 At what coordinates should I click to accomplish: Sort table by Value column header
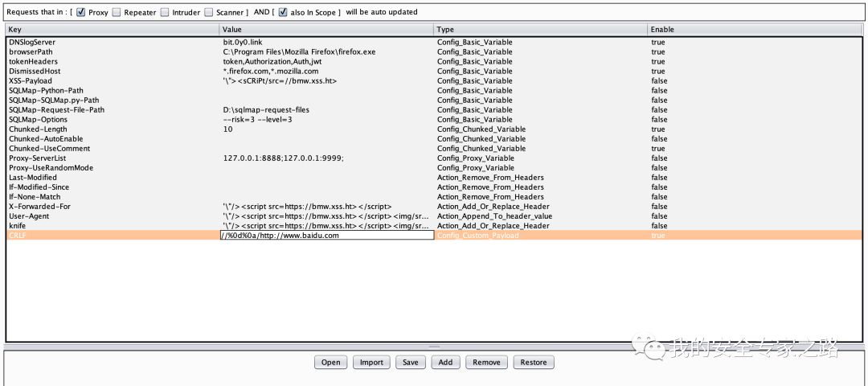(x=326, y=29)
